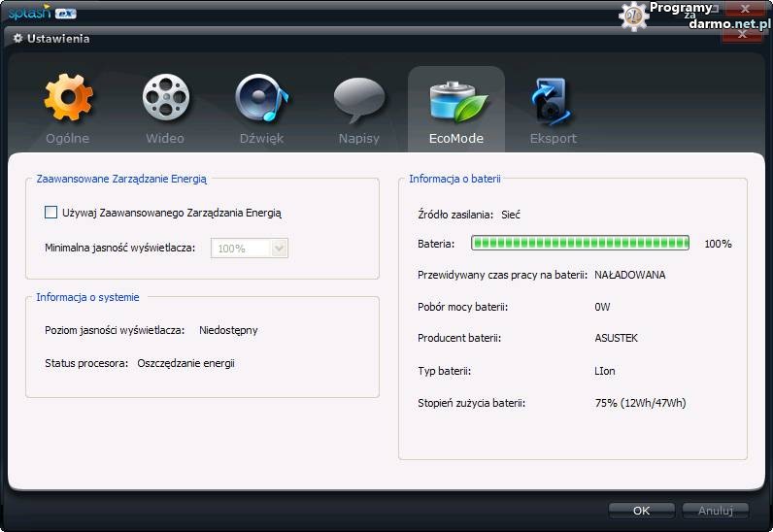Click the Używaj Zaawansowanego Zarządzania Energią label text

pos(172,212)
